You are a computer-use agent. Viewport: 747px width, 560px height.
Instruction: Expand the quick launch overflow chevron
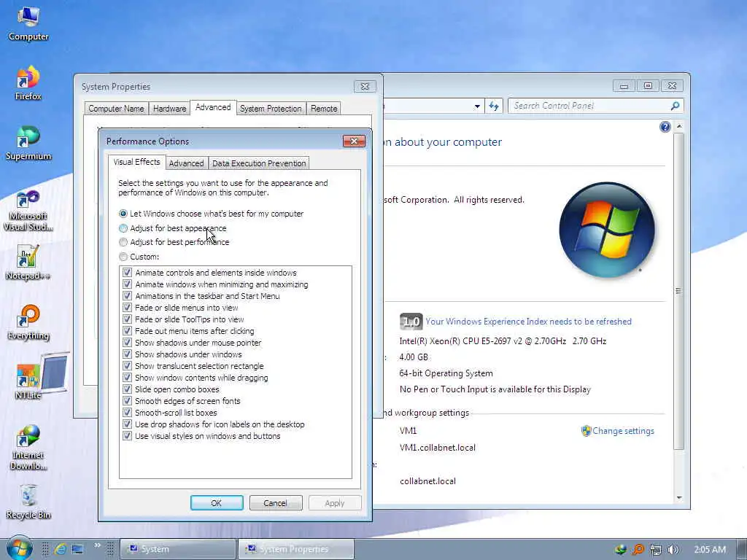pos(97,545)
